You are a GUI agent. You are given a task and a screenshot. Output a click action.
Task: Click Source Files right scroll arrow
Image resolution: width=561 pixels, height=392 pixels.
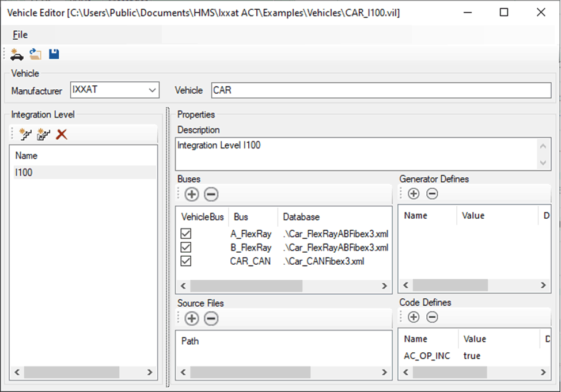click(385, 372)
